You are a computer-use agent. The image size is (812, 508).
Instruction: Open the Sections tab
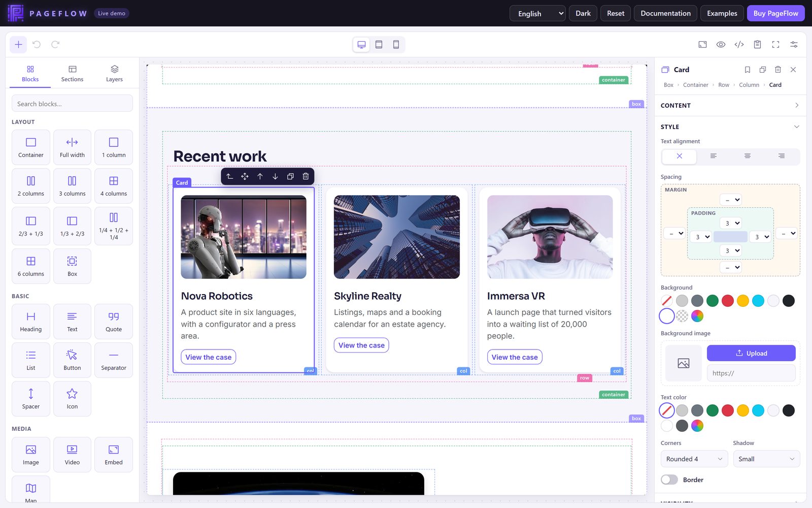pyautogui.click(x=72, y=74)
